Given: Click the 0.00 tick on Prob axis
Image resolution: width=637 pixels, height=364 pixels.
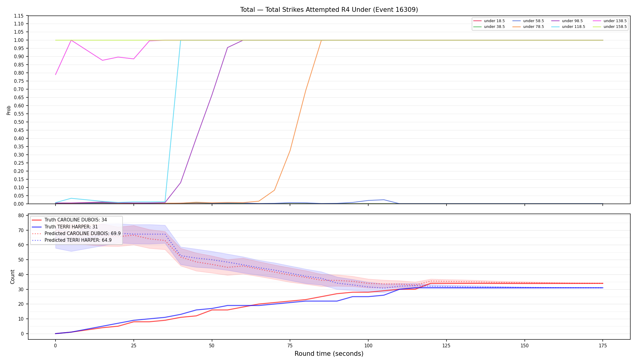Looking at the screenshot, I should (x=19, y=204).
